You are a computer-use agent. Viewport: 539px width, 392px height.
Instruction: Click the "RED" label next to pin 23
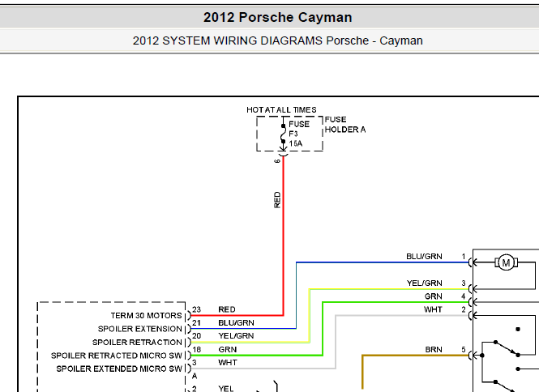[x=227, y=309]
